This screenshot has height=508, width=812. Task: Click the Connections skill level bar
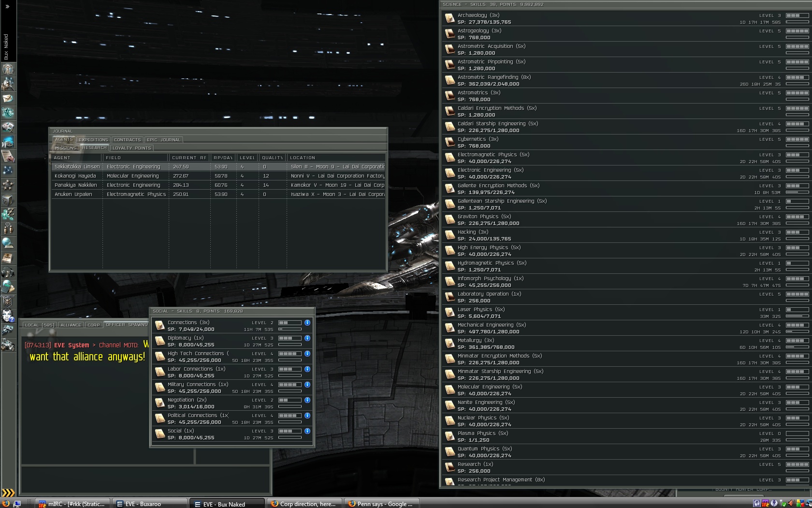(x=290, y=323)
